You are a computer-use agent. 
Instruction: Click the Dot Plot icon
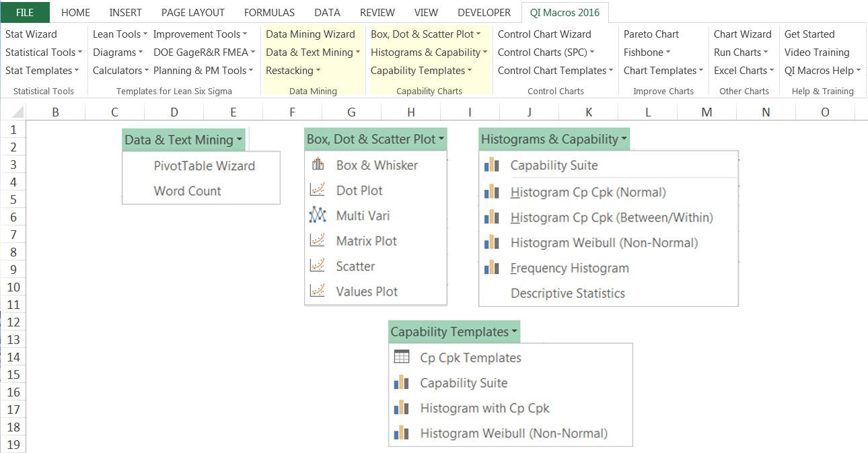click(318, 190)
